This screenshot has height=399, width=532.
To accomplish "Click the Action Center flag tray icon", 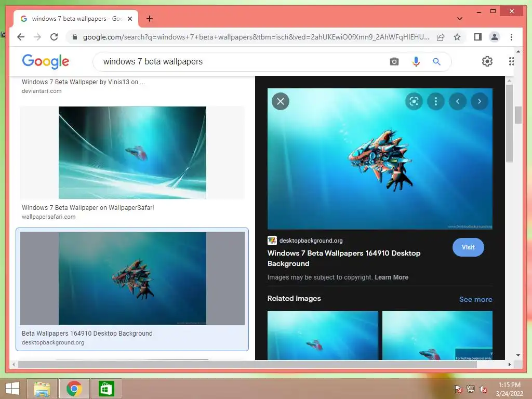I will 458,389.
